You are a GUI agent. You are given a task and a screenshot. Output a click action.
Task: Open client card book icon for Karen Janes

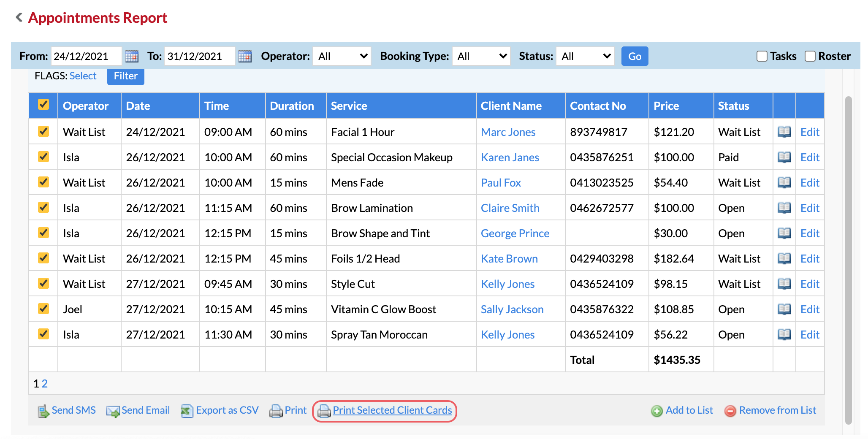[784, 157]
